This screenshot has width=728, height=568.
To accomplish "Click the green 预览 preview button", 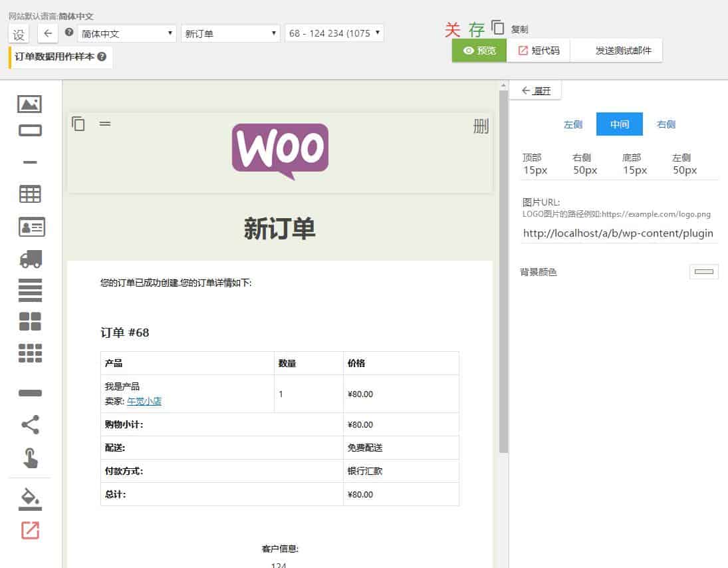I will click(479, 51).
